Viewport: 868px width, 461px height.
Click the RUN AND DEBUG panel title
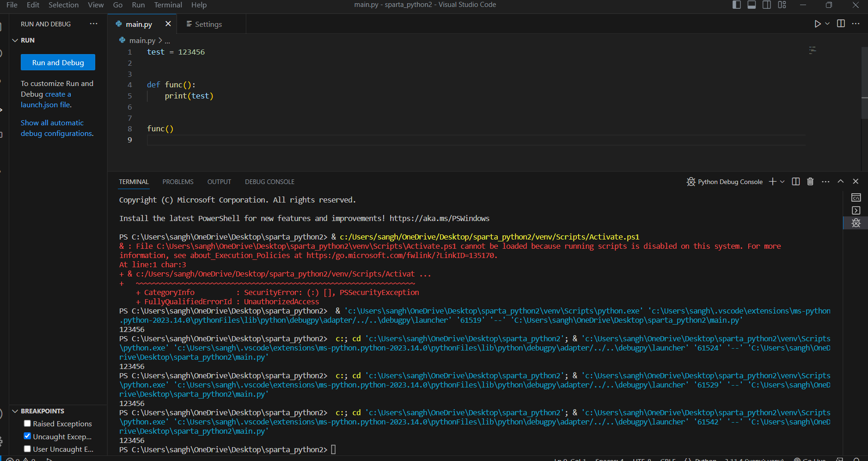click(x=46, y=24)
